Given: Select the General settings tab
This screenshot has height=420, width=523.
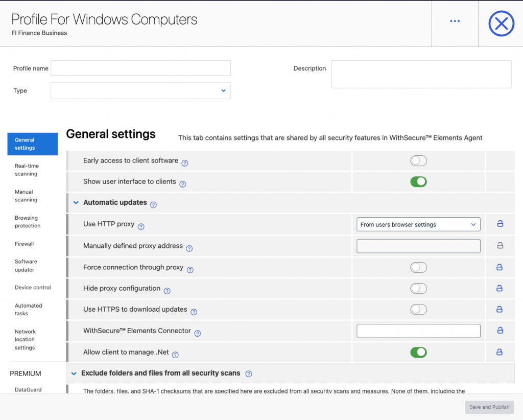Looking at the screenshot, I should (x=32, y=144).
